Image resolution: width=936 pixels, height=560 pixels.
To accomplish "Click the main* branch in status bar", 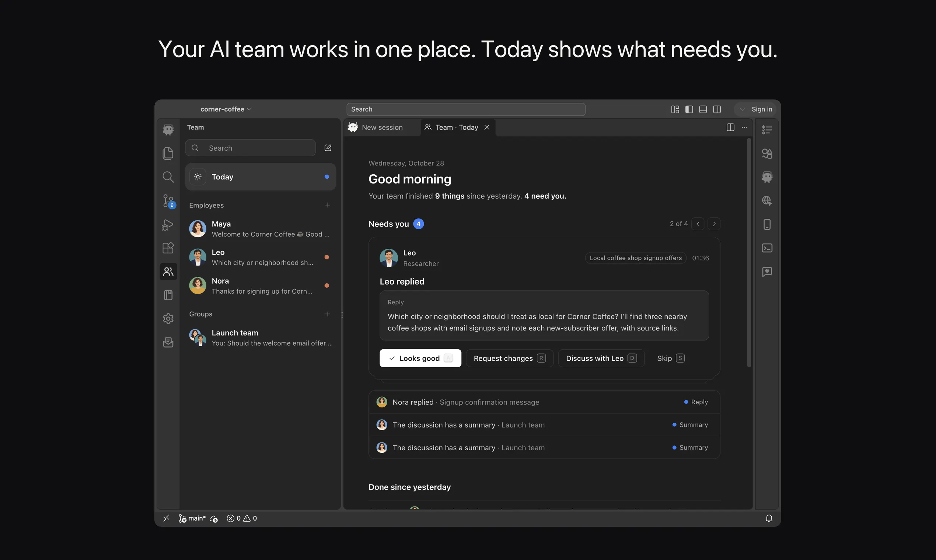I will point(192,518).
